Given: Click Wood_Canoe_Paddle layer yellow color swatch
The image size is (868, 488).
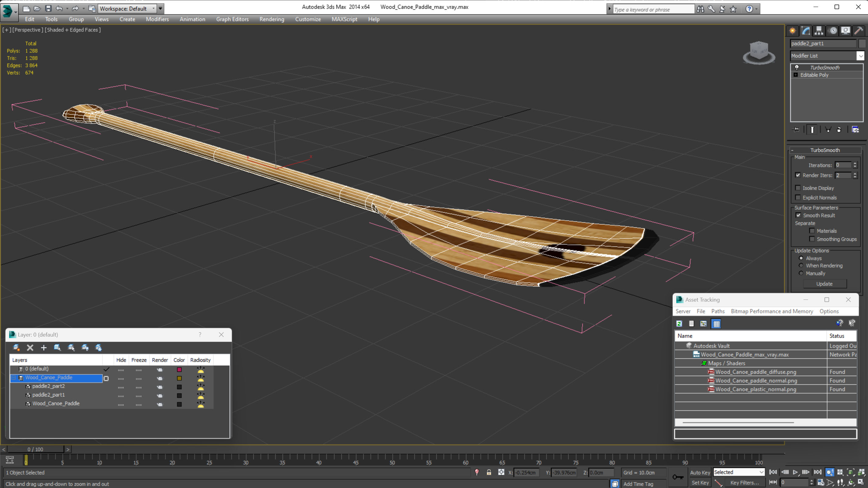Looking at the screenshot, I should click(179, 378).
